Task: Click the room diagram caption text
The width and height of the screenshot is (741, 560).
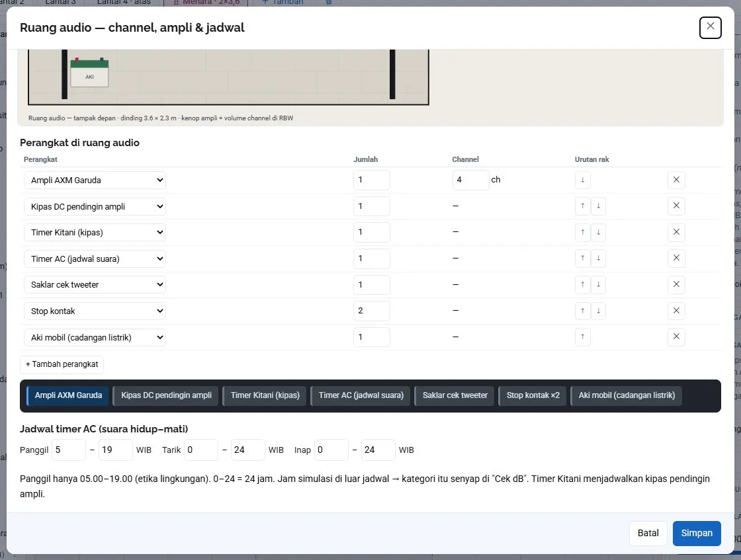Action: [161, 118]
